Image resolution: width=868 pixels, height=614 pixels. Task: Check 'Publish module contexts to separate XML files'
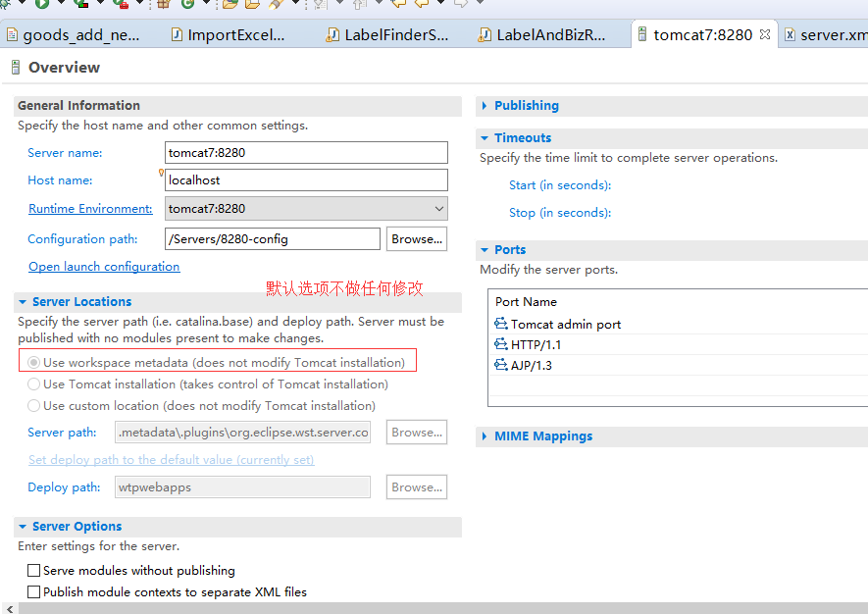[x=34, y=591]
